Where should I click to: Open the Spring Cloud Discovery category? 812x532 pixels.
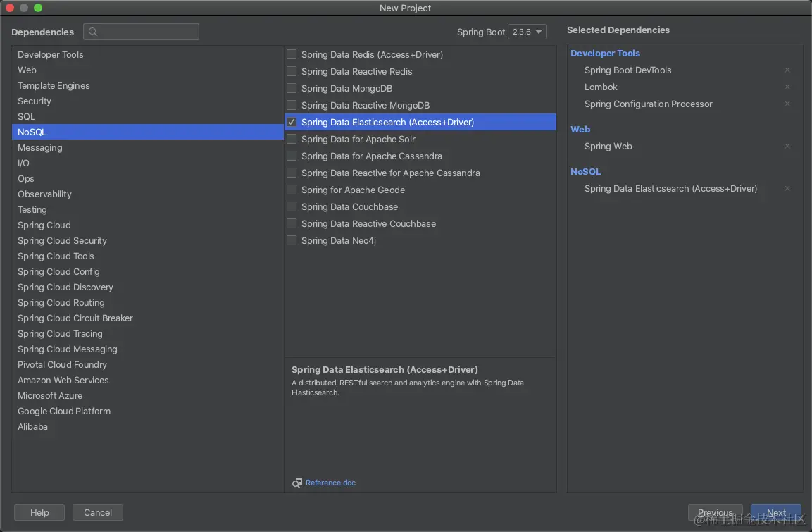coord(65,287)
